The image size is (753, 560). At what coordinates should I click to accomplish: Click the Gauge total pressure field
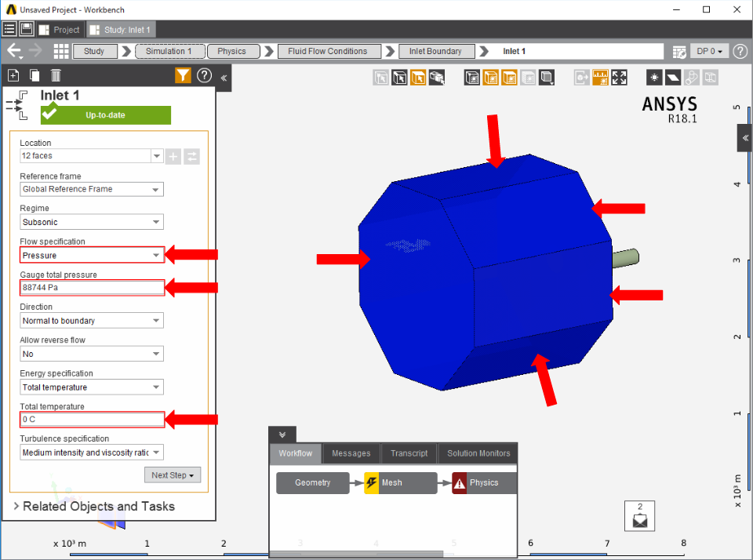(92, 287)
